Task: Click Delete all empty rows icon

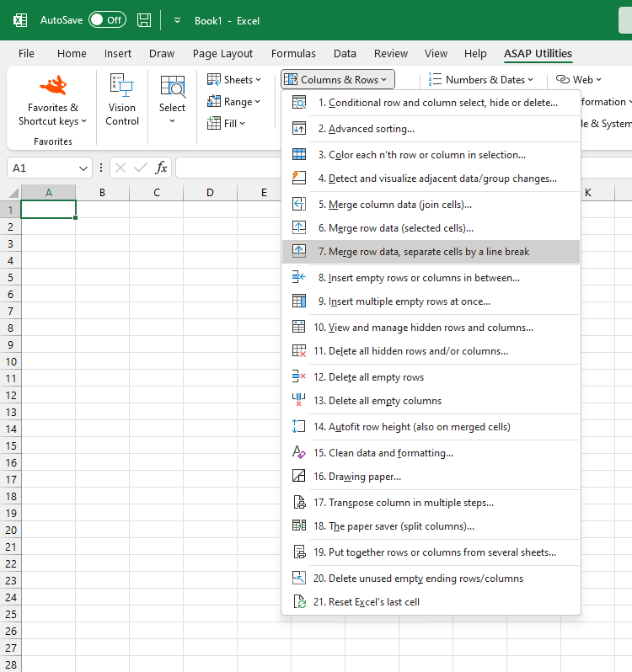Action: 299,377
